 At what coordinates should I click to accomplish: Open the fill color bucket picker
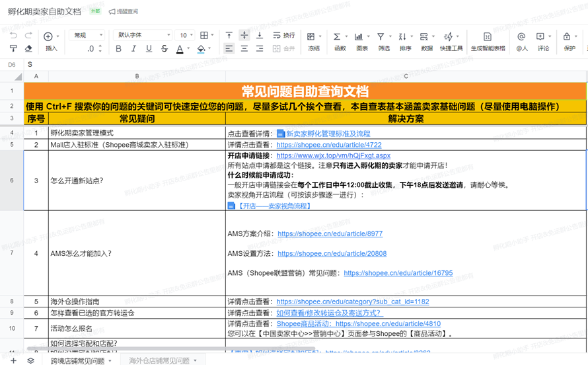click(202, 48)
